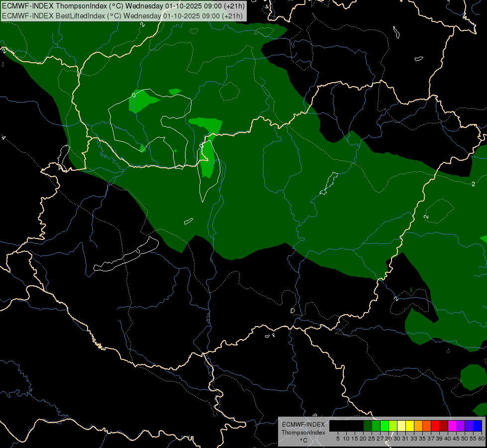Choose the bright red 37-39 legend swatch
Viewport: 487px width, 448px height.
[x=435, y=426]
